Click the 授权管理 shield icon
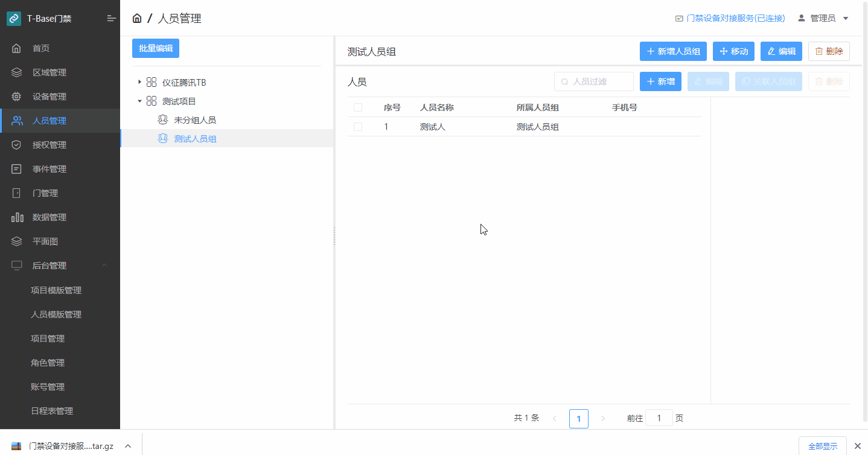Viewport: 868px width, 455px height. coord(17,145)
